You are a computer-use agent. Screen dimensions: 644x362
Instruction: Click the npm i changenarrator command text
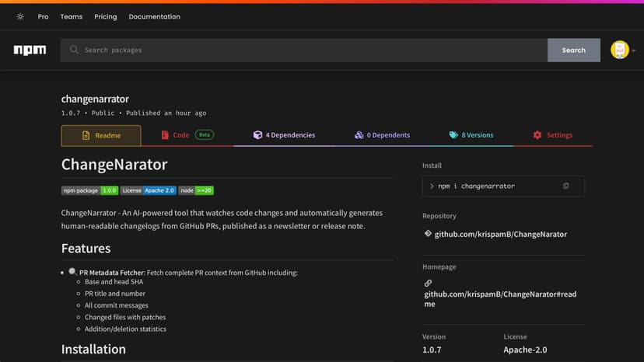[476, 186]
